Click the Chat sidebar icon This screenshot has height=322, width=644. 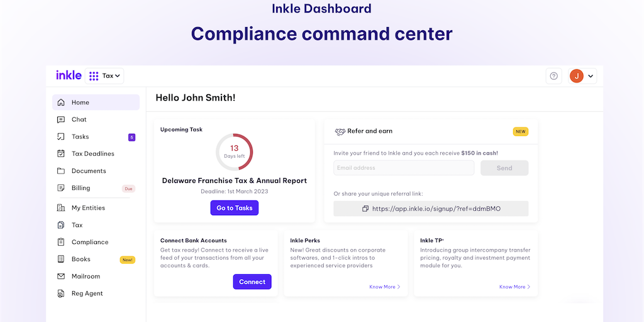[61, 119]
